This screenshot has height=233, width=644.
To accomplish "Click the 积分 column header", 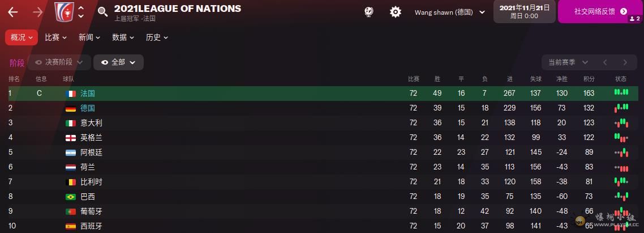I will 589,79.
